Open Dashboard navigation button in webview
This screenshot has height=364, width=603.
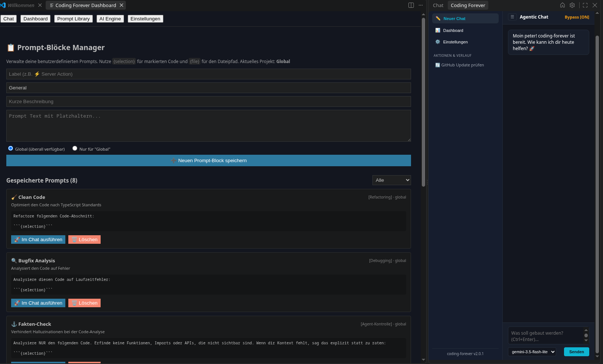(36, 19)
